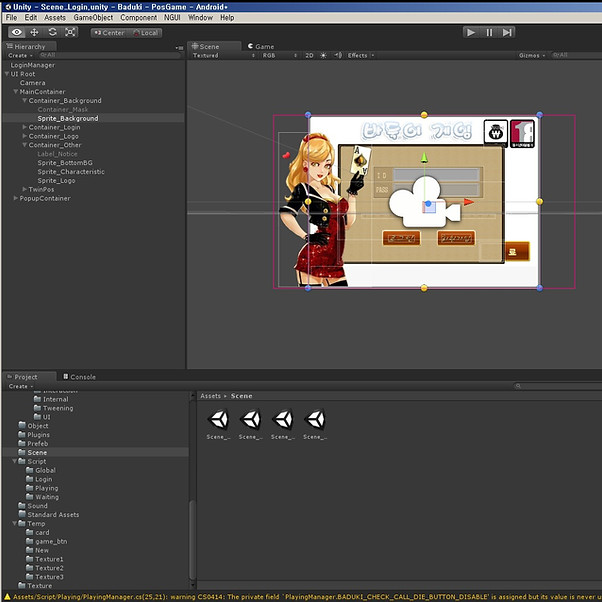
Task: Expand the PopupContainer tree node
Action: [16, 198]
